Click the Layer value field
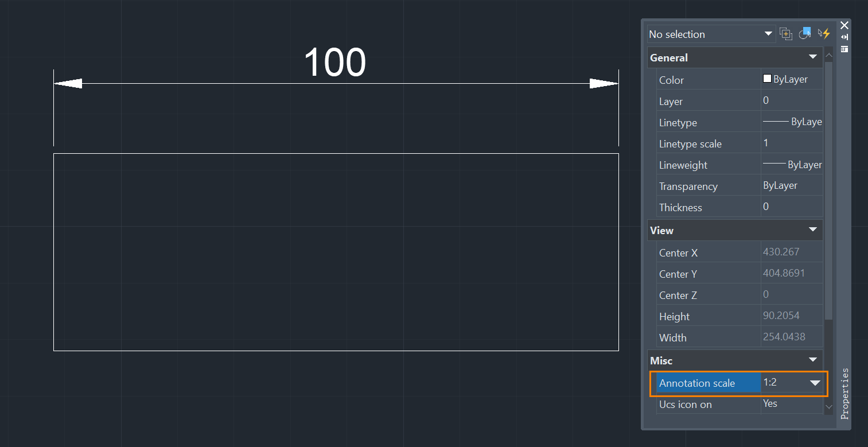 (x=792, y=101)
